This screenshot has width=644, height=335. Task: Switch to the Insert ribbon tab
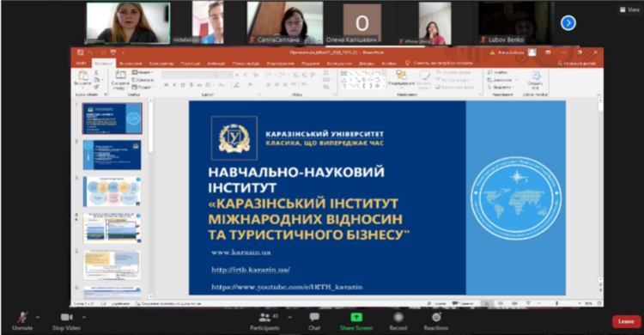click(131, 64)
